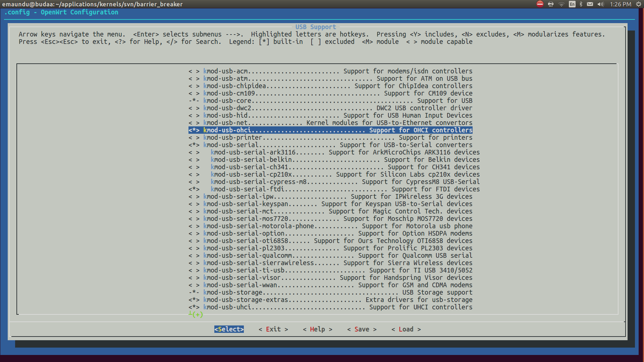644x362 pixels.
Task: Click the green (+) more-items indicator
Action: click(x=197, y=314)
